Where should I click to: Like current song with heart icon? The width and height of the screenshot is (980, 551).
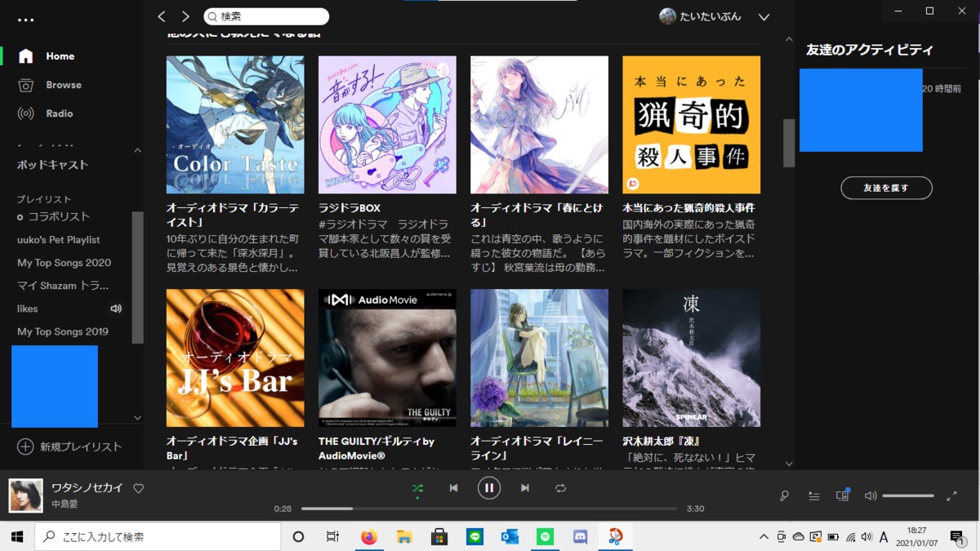(x=138, y=488)
